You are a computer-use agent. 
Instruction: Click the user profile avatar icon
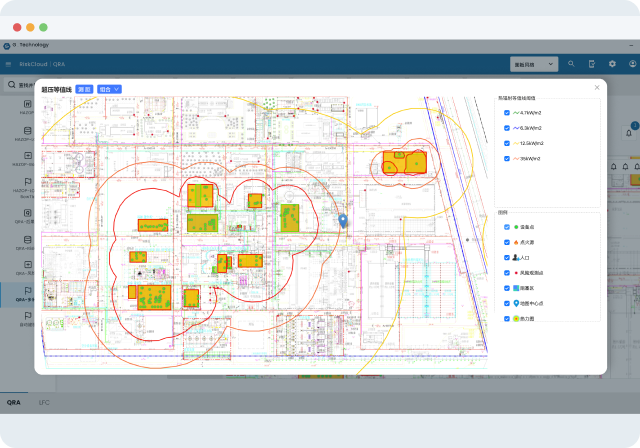[631, 64]
